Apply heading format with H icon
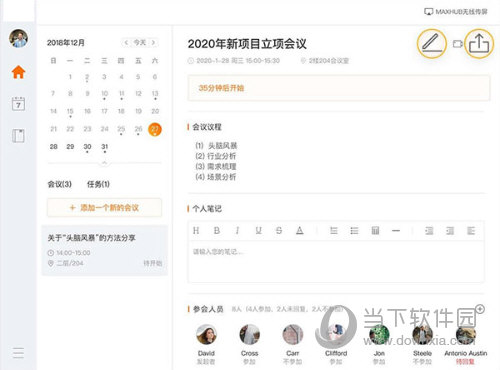 pos(196,231)
